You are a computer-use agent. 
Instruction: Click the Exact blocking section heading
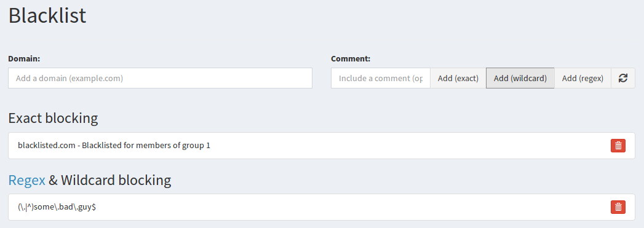[x=54, y=119]
